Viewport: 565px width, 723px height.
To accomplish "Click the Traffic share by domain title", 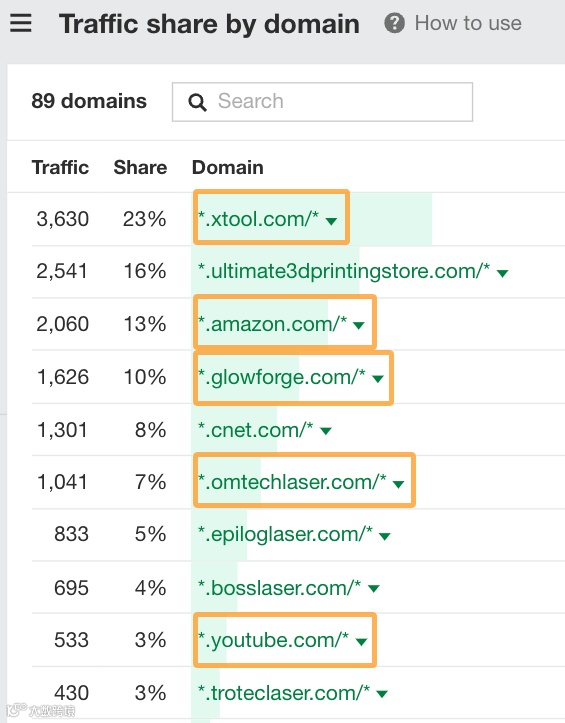I will (x=209, y=24).
